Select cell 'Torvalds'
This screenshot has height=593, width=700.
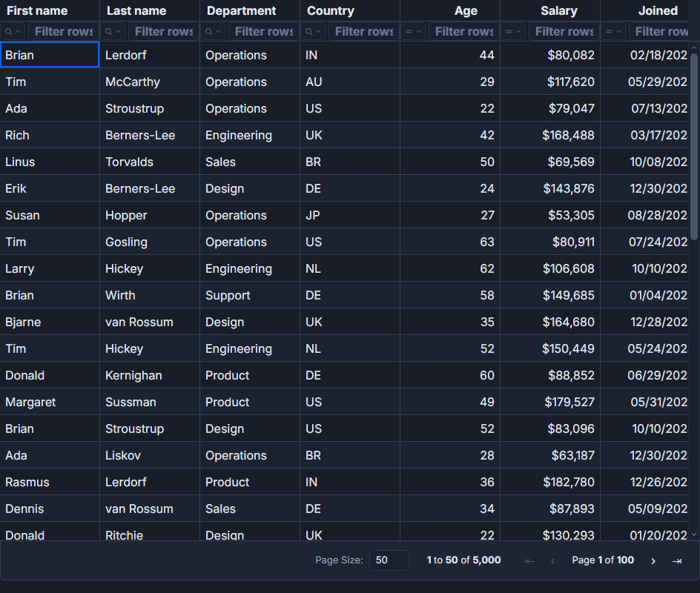pyautogui.click(x=150, y=162)
